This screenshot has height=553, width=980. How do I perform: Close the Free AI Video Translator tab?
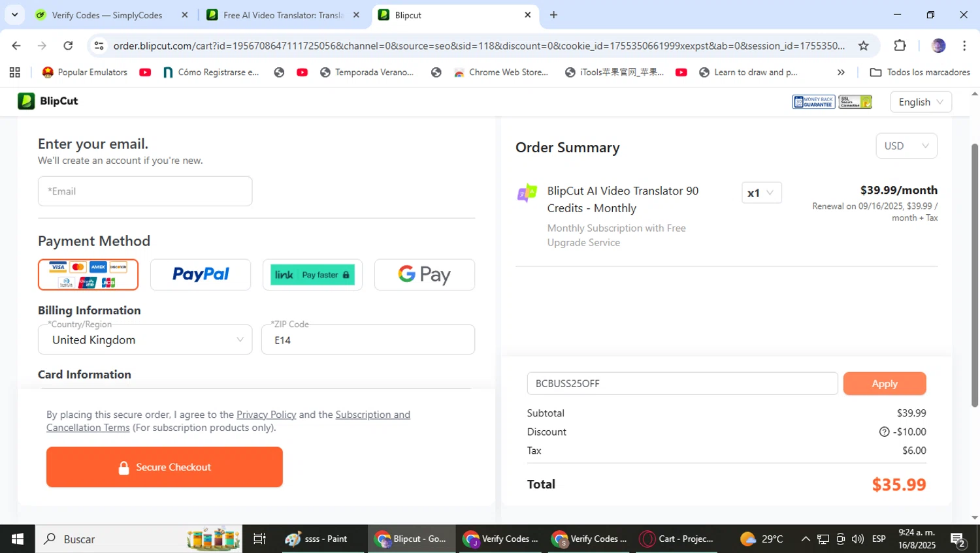tap(356, 15)
